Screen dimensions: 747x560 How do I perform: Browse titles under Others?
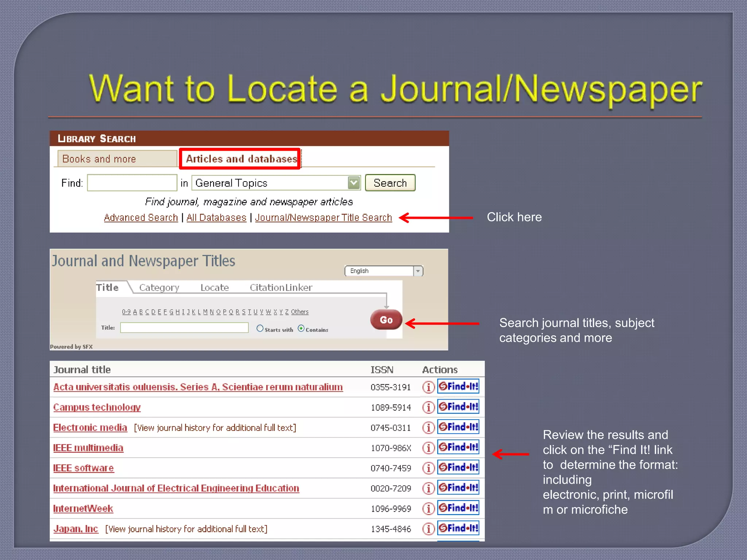click(299, 312)
